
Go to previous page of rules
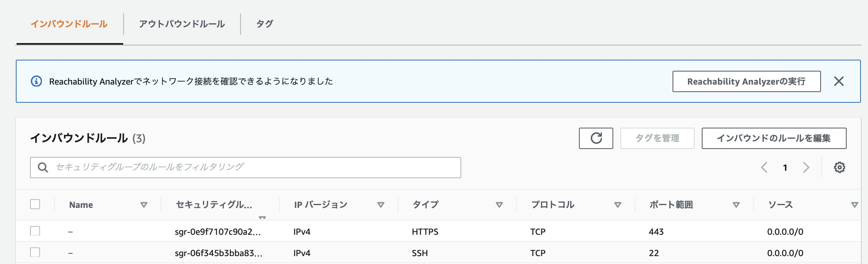click(764, 168)
